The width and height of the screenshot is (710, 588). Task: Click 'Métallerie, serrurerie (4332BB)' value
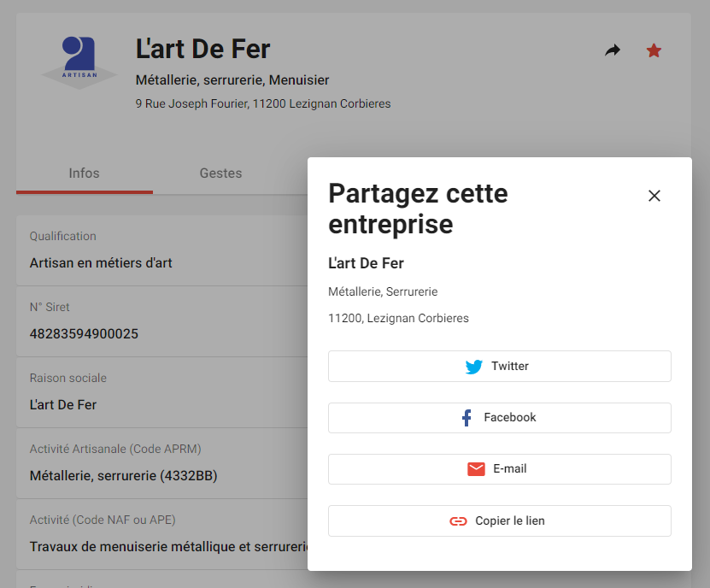point(124,476)
